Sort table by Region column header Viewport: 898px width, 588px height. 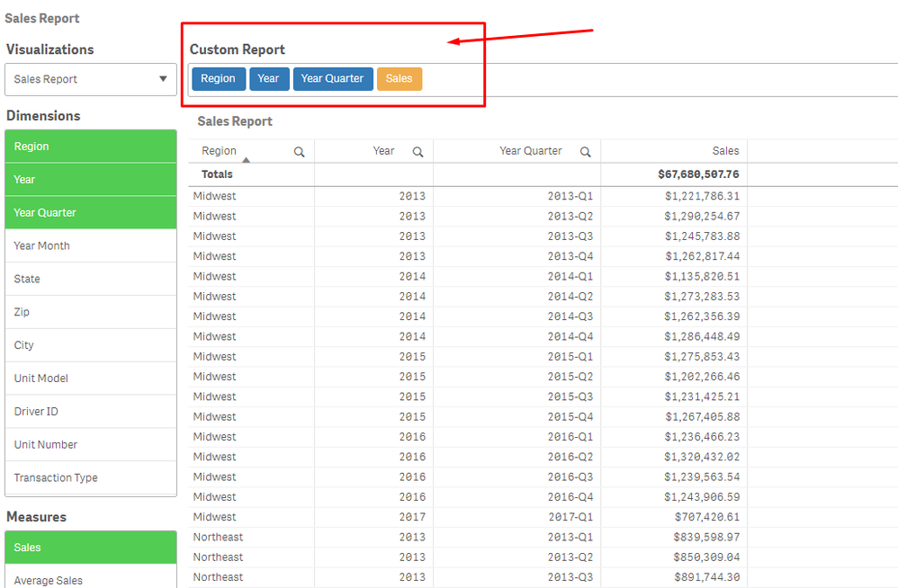tap(219, 151)
